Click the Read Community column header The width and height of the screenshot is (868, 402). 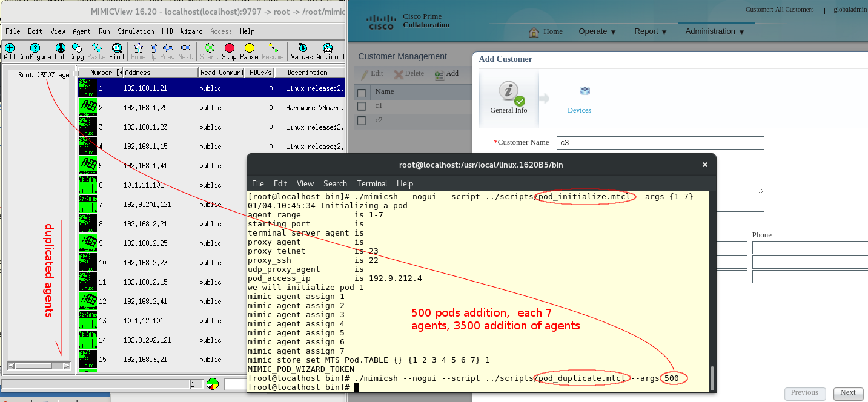[222, 73]
